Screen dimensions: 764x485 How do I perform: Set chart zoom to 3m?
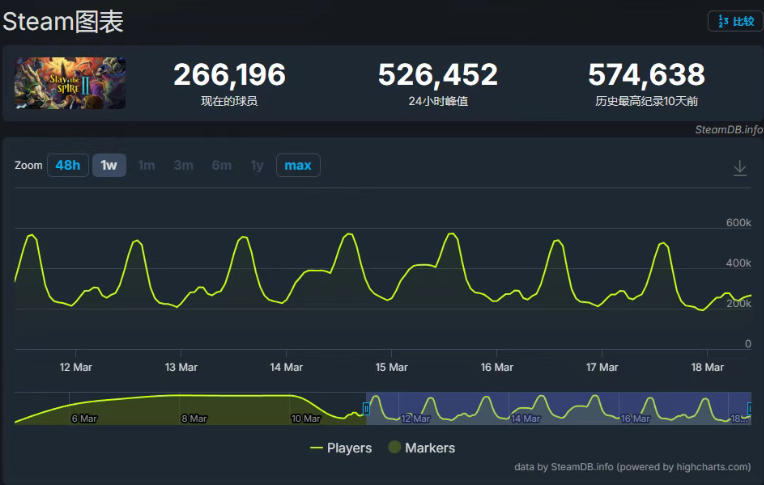click(183, 165)
